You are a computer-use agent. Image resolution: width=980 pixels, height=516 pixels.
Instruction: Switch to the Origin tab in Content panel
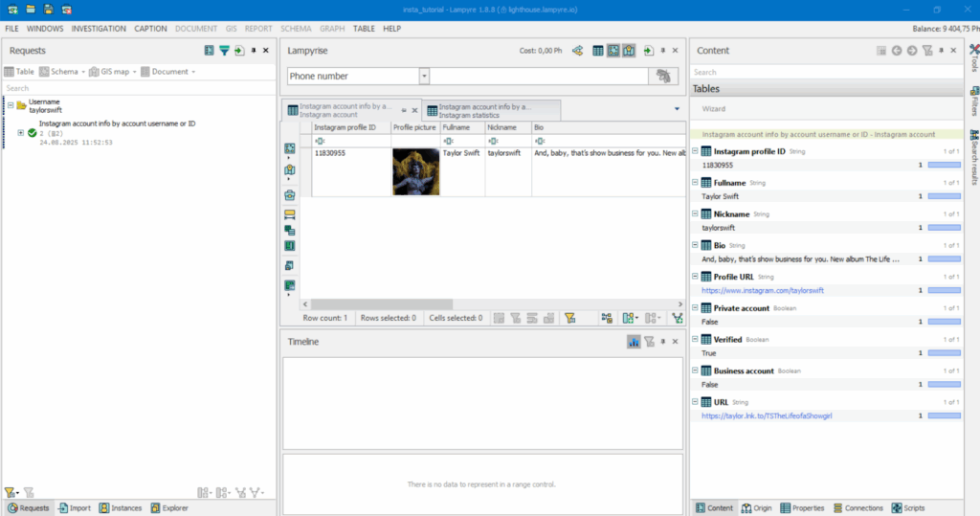pos(757,508)
